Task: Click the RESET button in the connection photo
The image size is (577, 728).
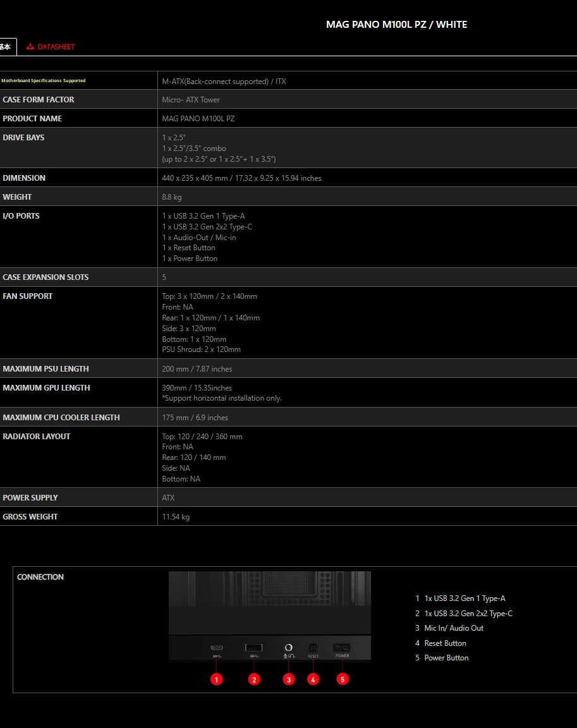Action: click(x=313, y=648)
